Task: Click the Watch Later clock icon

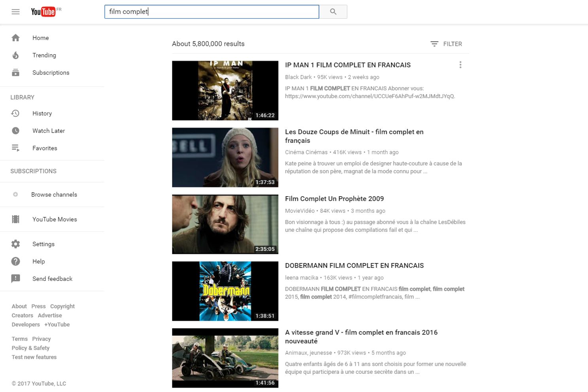Action: pos(15,131)
